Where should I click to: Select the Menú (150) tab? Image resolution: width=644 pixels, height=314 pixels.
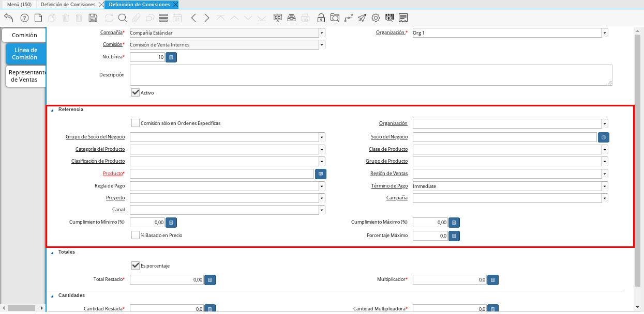pos(19,4)
